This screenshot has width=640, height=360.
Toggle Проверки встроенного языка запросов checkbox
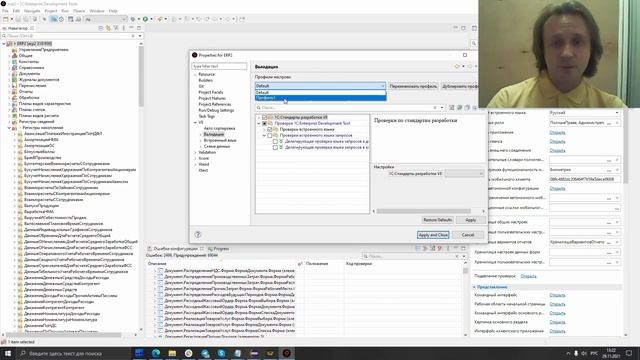(269, 135)
